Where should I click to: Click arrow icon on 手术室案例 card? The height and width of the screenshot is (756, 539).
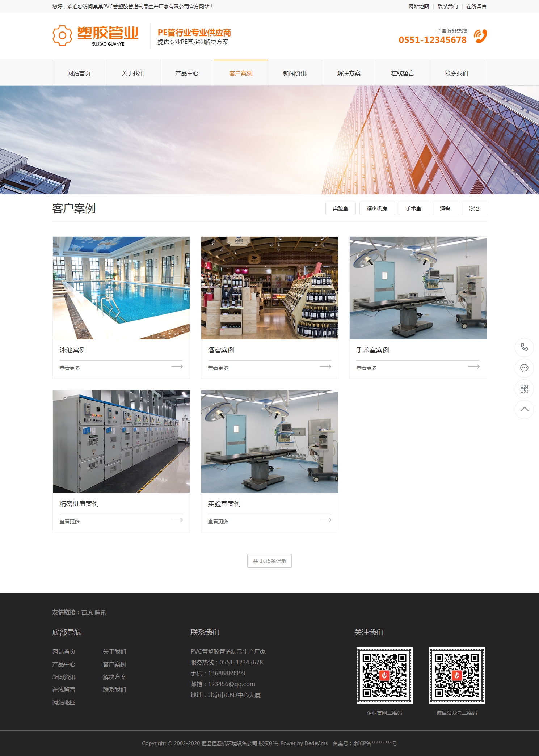tap(473, 367)
